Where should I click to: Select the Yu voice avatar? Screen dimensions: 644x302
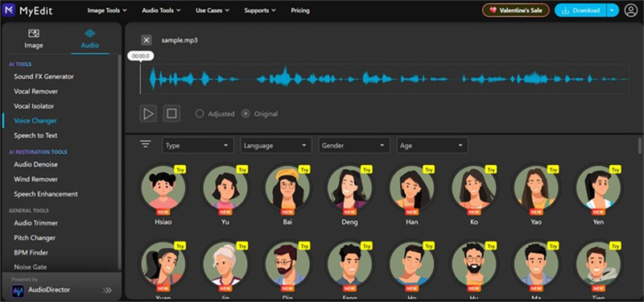pyautogui.click(x=225, y=188)
